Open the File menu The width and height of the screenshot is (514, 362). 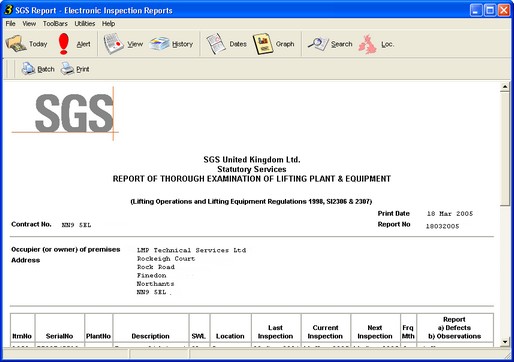10,24
